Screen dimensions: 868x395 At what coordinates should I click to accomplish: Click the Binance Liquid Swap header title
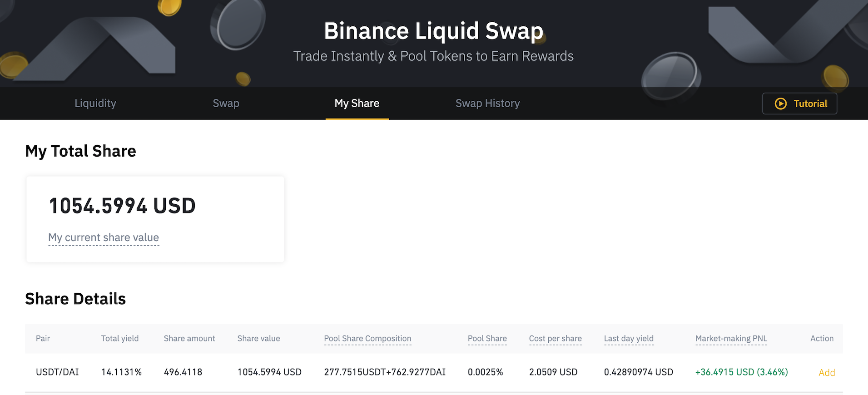(x=433, y=31)
